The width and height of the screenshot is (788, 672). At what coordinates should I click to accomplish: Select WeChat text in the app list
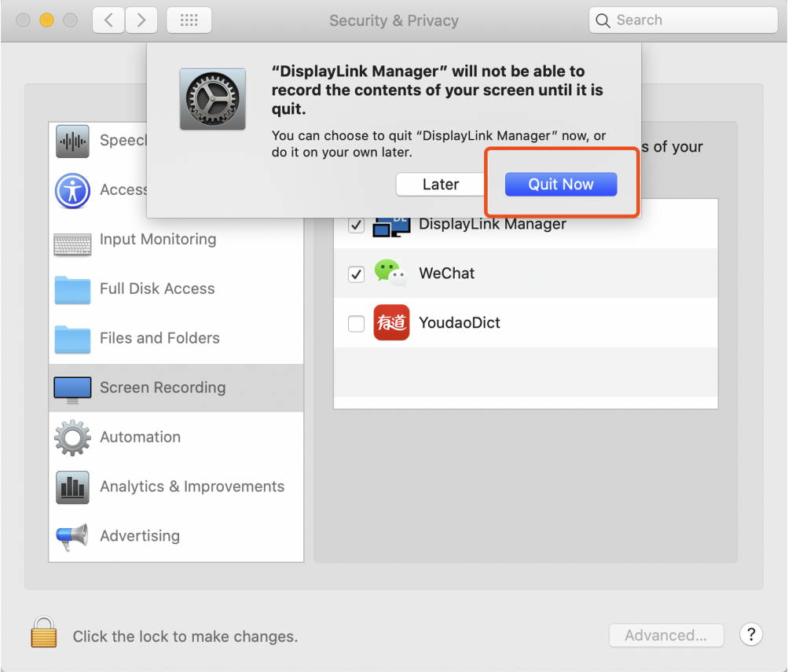click(446, 273)
